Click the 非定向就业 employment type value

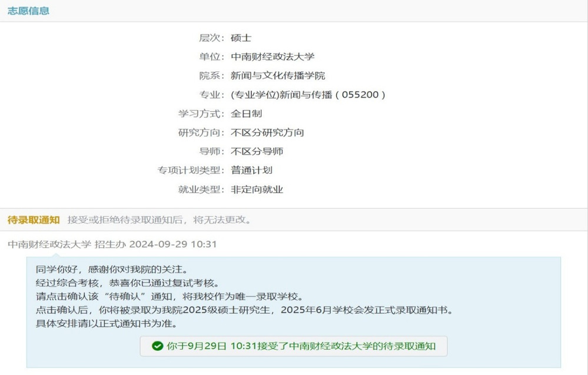[257, 189]
